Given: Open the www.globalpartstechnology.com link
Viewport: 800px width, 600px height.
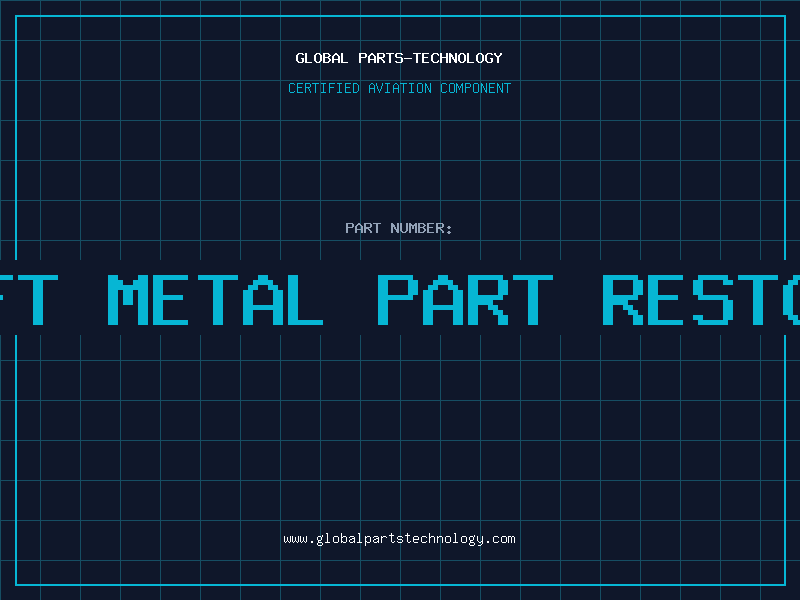Looking at the screenshot, I should (x=399, y=539).
